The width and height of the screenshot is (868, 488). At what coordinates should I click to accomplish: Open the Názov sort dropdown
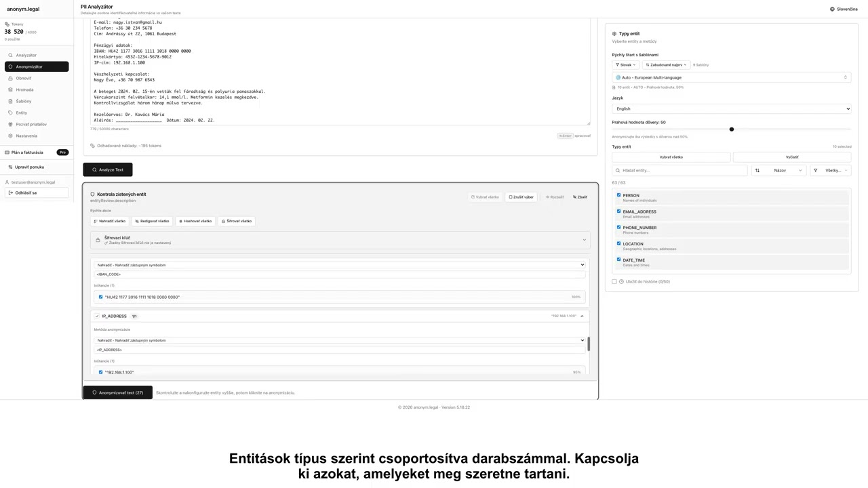[779, 171]
